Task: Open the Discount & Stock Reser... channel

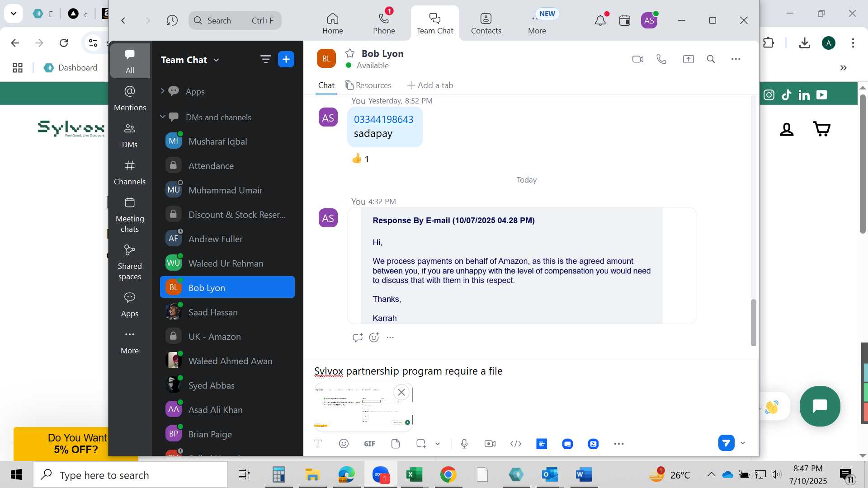Action: coord(227,215)
